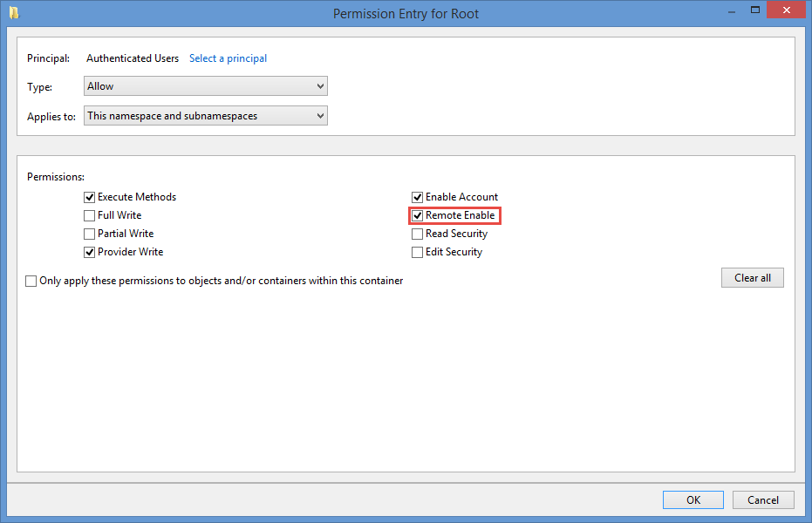Click the Clear all button

[752, 278]
